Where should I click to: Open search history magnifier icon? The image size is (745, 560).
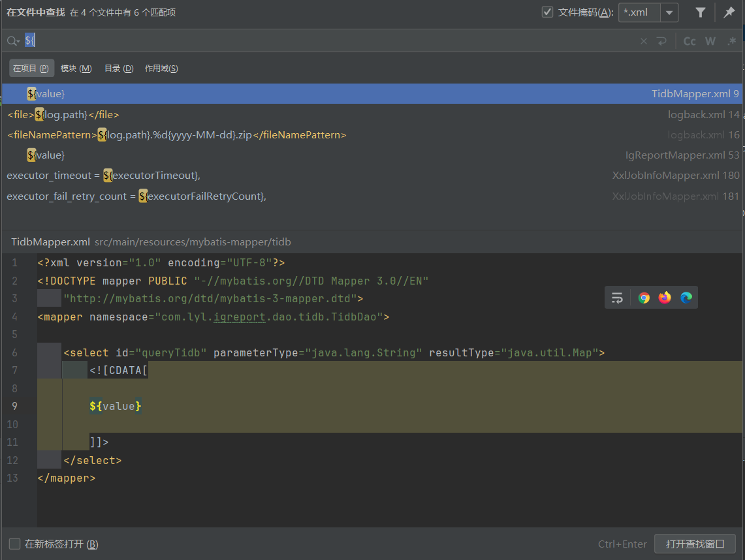13,41
